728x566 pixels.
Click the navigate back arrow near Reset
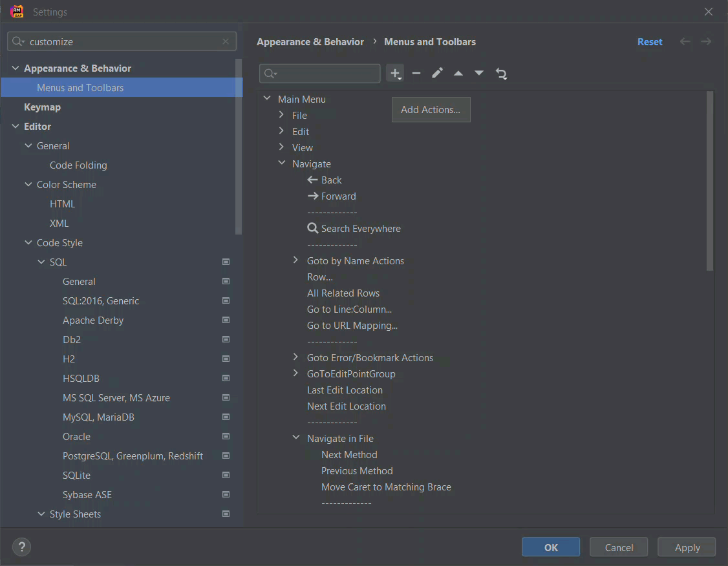pos(685,41)
